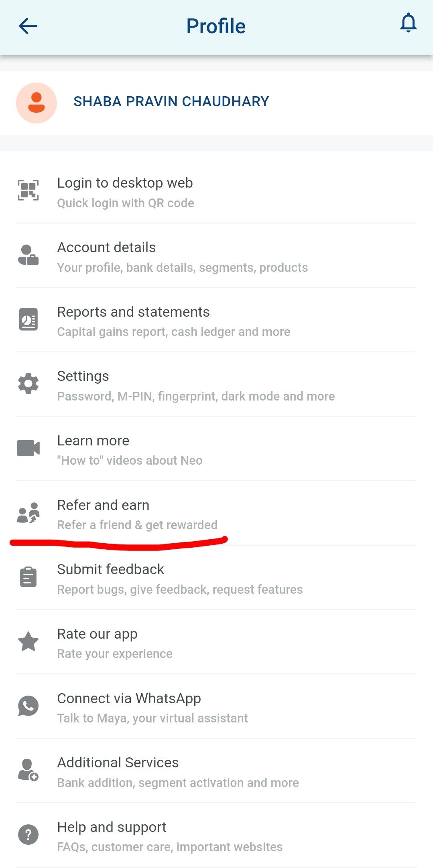Tap the Learn more video camera icon
This screenshot has width=433, height=868.
[28, 448]
